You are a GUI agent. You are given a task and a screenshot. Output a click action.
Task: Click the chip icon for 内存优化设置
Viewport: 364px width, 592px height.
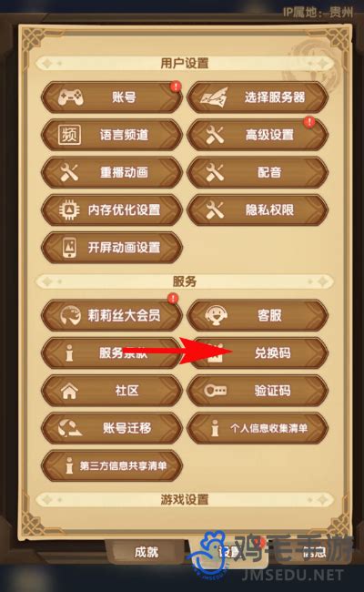pos(69,209)
